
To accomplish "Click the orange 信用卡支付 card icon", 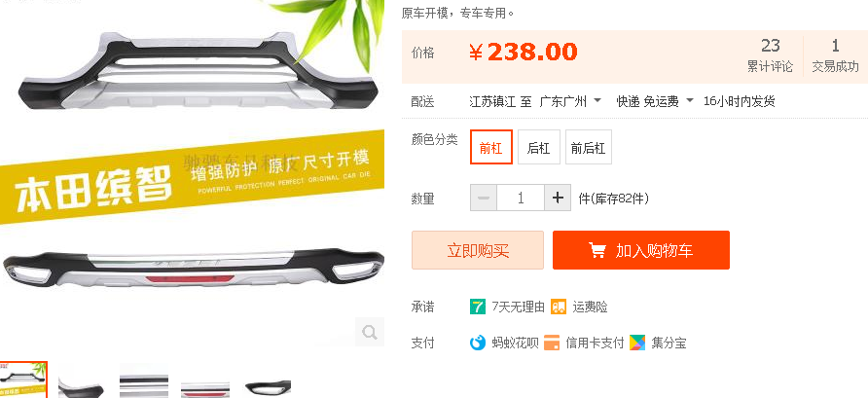I will [552, 343].
